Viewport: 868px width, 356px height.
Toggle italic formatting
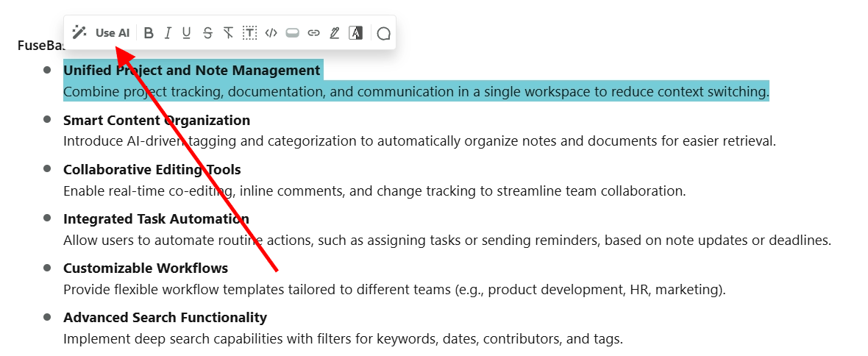click(x=168, y=33)
